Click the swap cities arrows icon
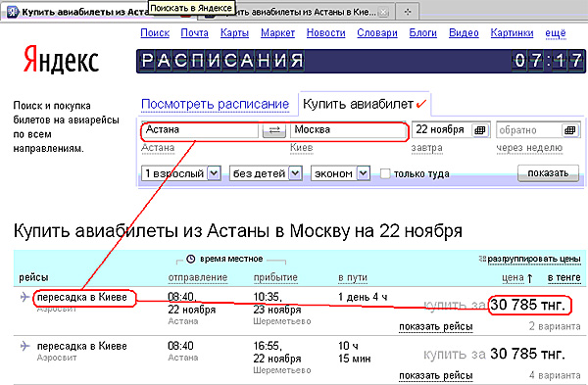The height and width of the screenshot is (385, 588). [x=274, y=130]
